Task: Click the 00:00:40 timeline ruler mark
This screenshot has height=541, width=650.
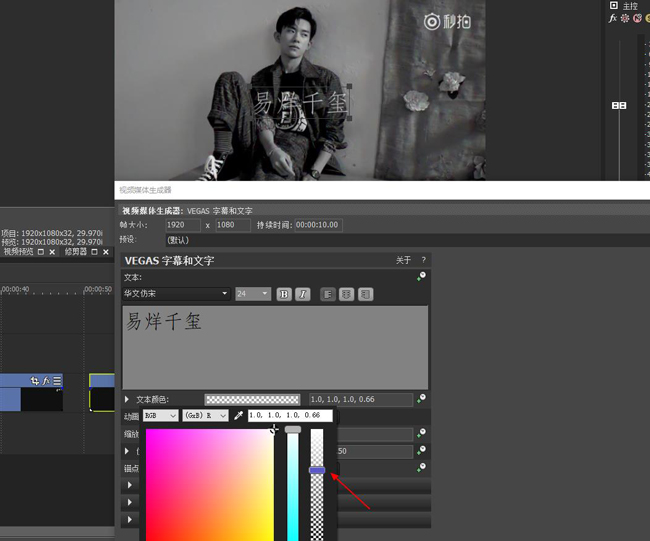Action: (x=15, y=289)
